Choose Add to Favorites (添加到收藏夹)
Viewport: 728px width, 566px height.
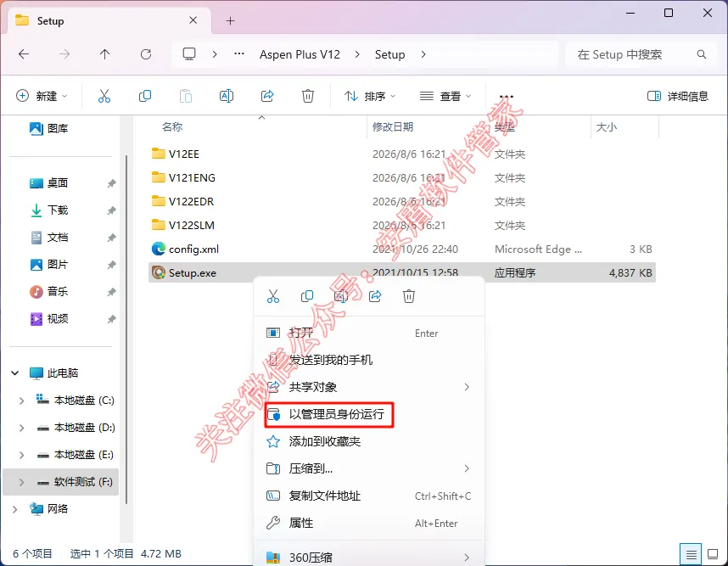(369, 441)
